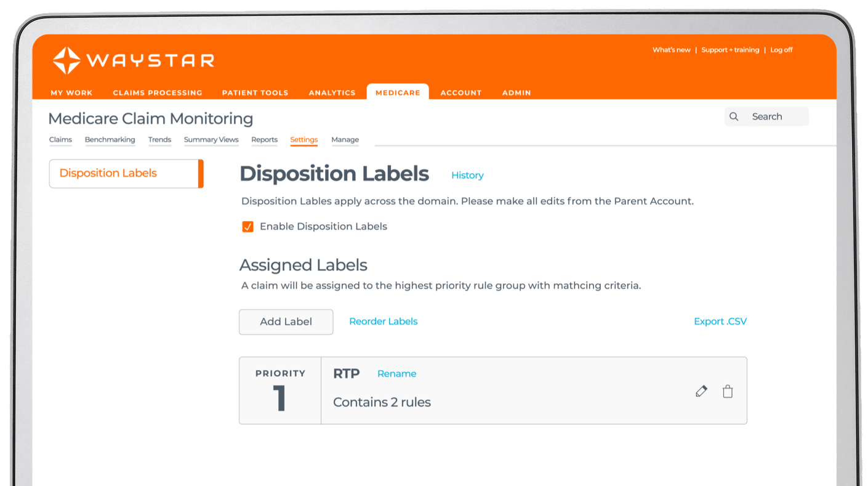Click the magnifying glass search icon

coord(734,116)
